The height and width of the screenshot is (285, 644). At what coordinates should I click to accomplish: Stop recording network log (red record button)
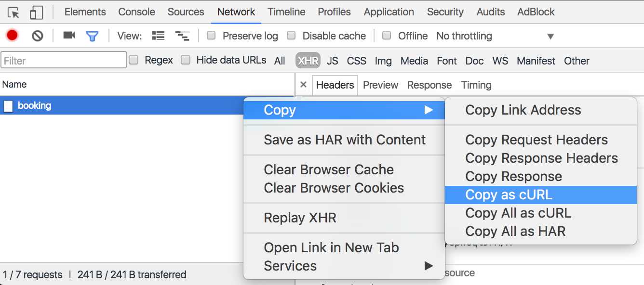coord(12,35)
